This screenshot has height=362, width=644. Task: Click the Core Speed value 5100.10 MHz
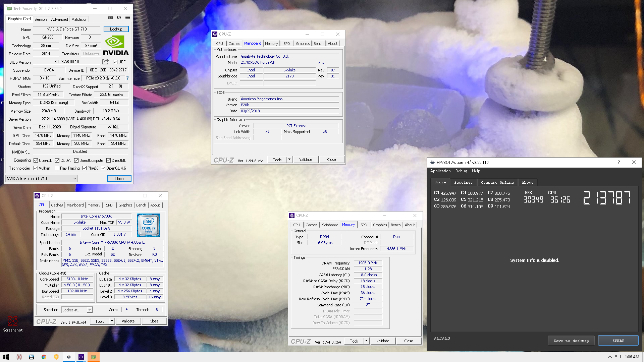pyautogui.click(x=77, y=279)
